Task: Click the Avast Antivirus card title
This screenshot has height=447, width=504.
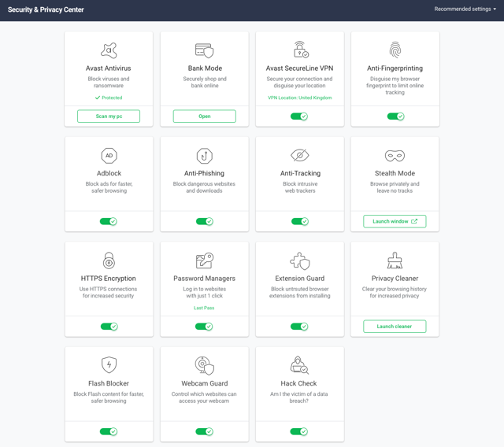Action: 109,68
